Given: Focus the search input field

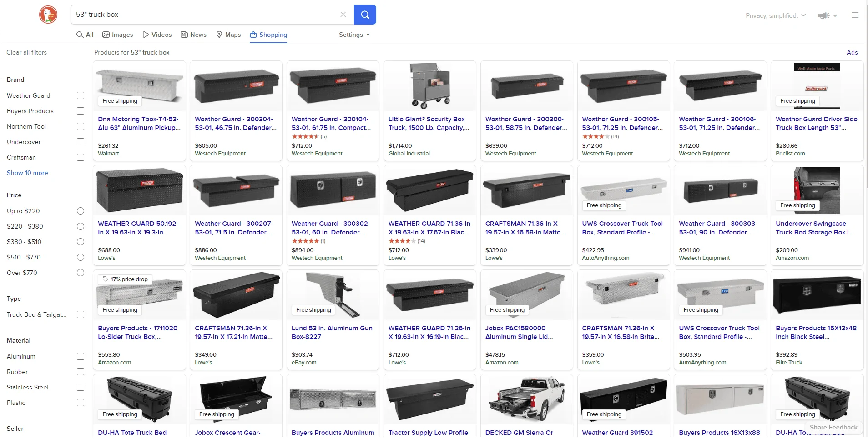Looking at the screenshot, I should pos(205,15).
